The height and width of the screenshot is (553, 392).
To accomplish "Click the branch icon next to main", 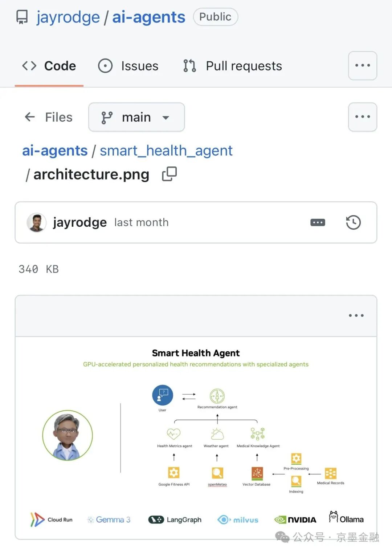I will coord(107,117).
